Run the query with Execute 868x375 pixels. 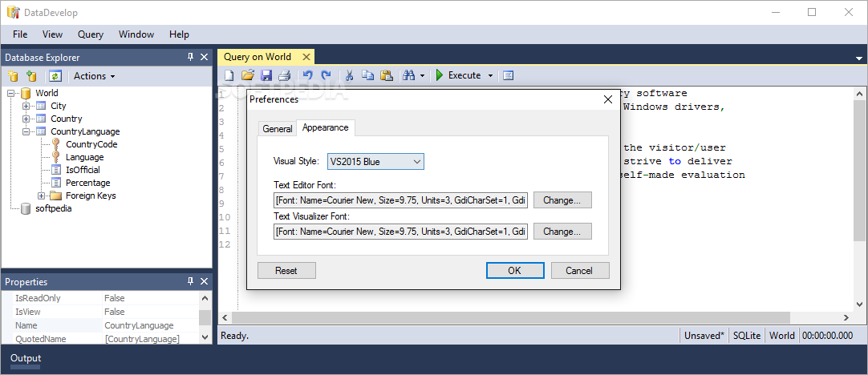point(458,75)
